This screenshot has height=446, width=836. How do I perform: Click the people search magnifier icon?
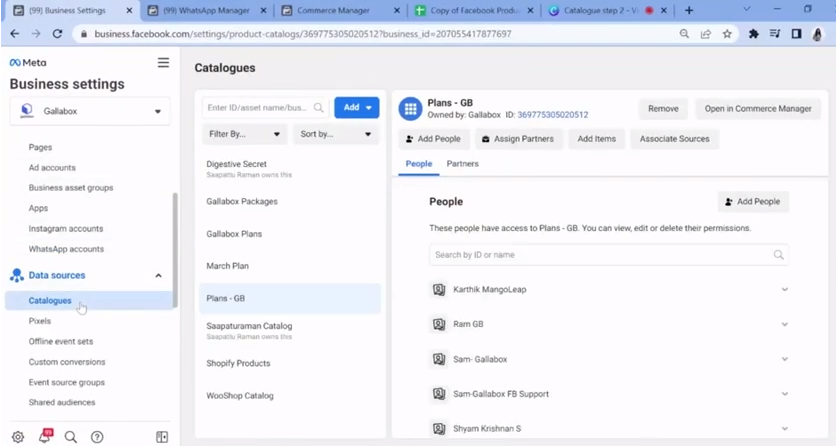pyautogui.click(x=778, y=255)
